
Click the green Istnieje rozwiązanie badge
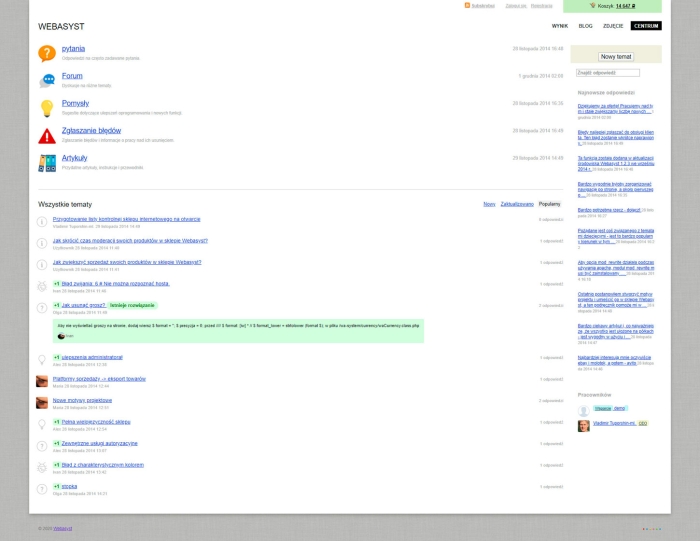pos(132,305)
